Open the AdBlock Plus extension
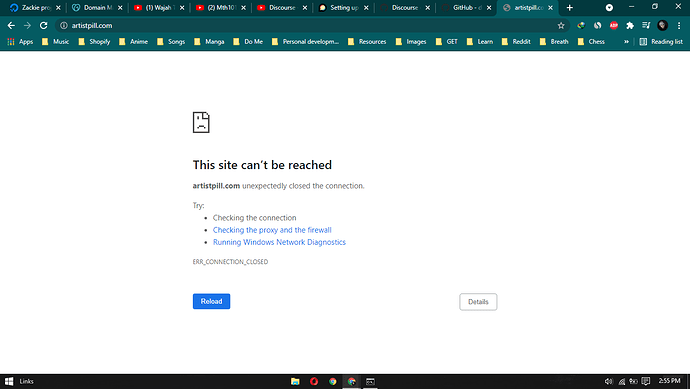The height and width of the screenshot is (389, 690). click(613, 26)
